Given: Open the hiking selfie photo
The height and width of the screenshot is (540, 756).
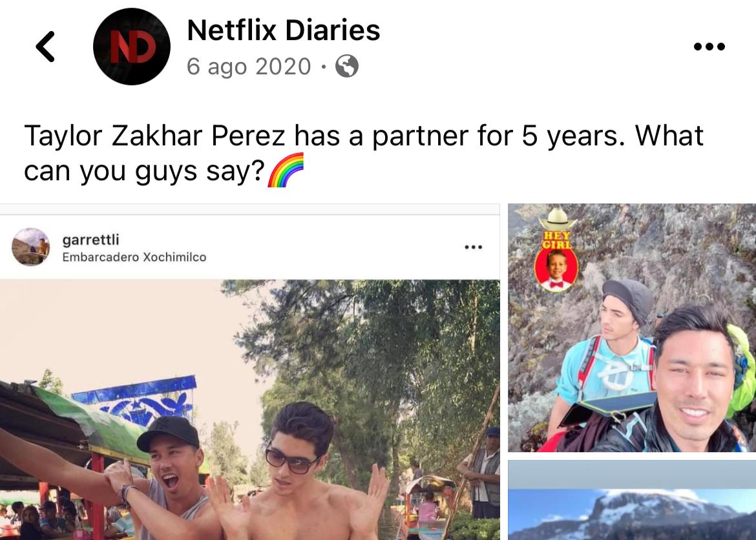Looking at the screenshot, I should (x=632, y=328).
